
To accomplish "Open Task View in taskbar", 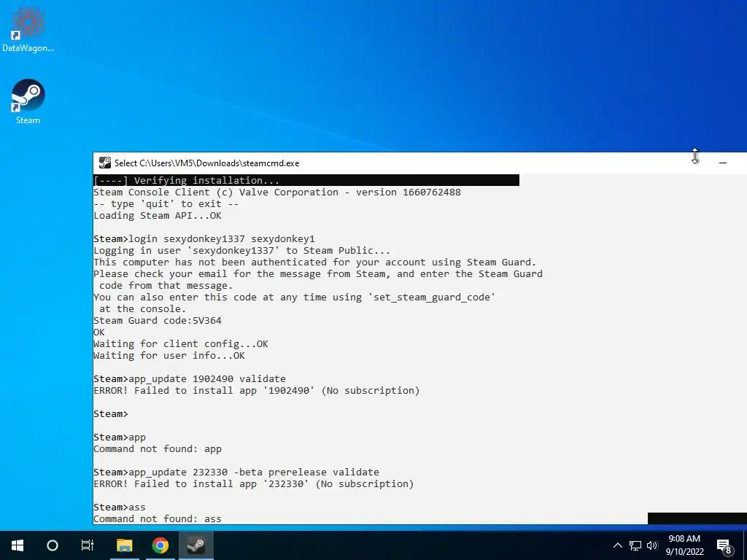I will (x=88, y=545).
